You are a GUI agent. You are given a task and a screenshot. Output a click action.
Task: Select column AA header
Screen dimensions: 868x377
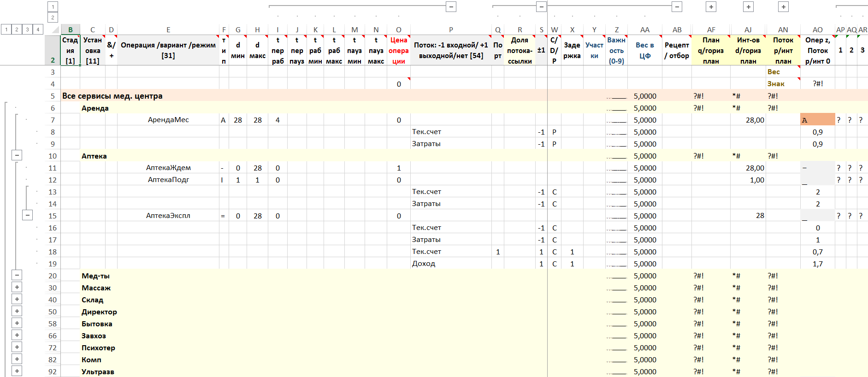tap(644, 29)
